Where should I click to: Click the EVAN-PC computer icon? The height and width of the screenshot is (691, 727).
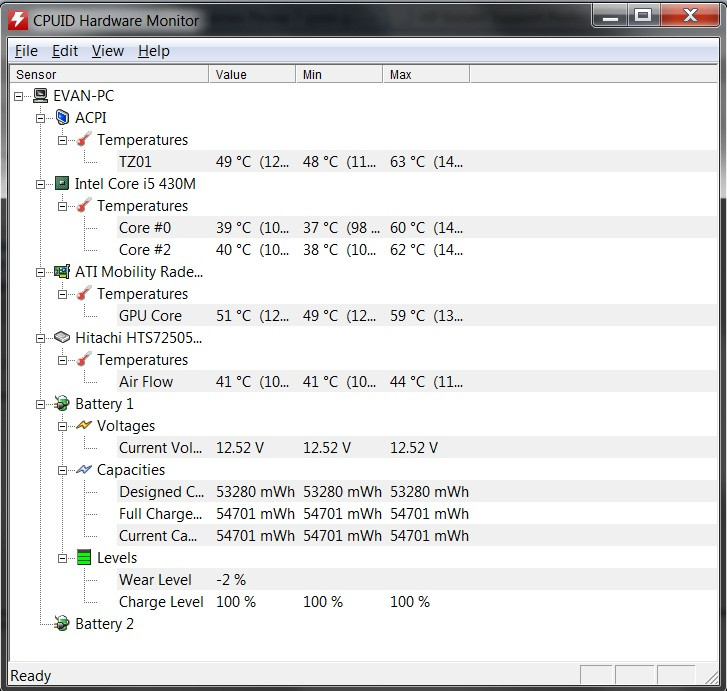[x=40, y=96]
